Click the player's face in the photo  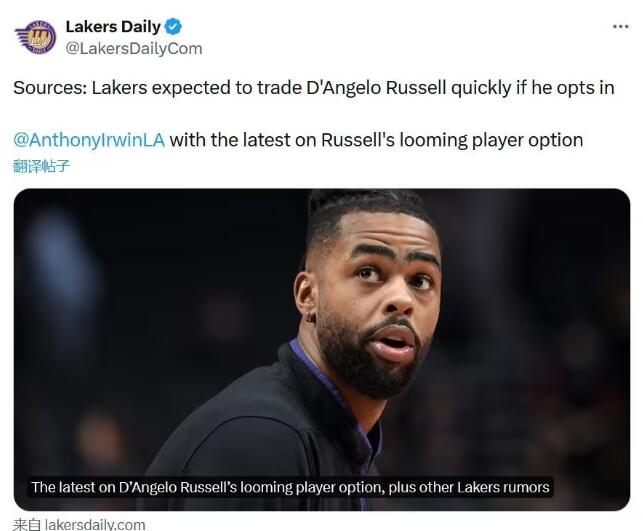(x=379, y=301)
